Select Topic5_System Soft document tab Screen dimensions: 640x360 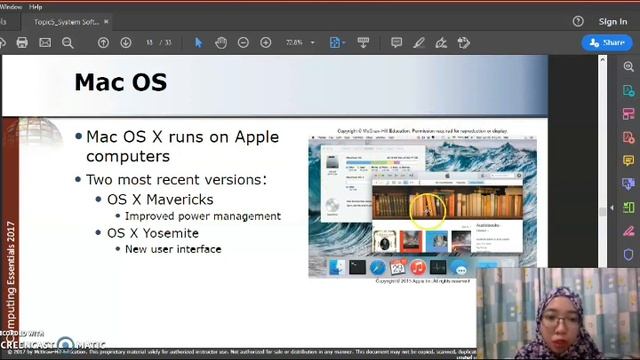click(x=66, y=22)
